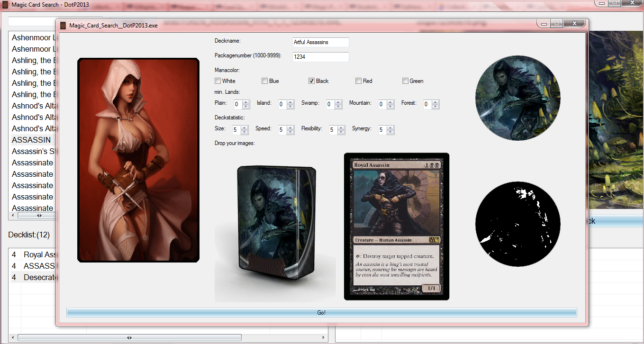The width and height of the screenshot is (644, 344).
Task: Click the Packagenumber input field
Action: (x=321, y=57)
